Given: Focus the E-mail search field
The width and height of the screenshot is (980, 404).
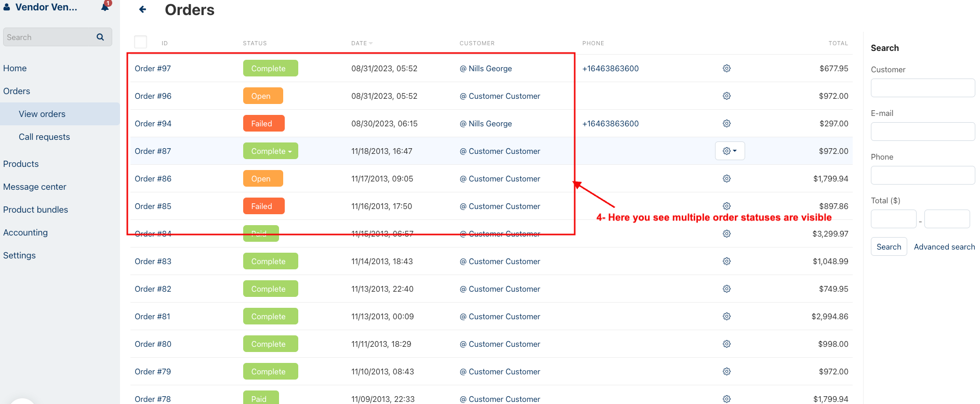Looking at the screenshot, I should (x=923, y=132).
